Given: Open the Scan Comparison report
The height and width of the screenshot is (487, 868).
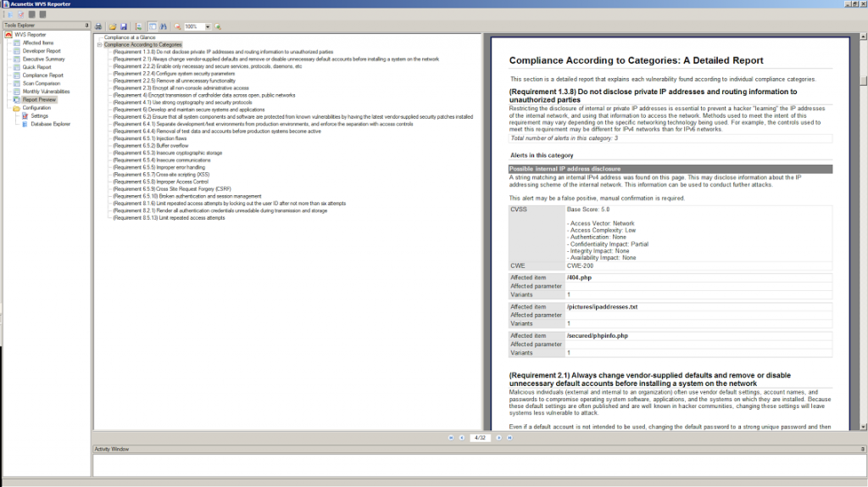Looking at the screenshot, I should click(42, 84).
